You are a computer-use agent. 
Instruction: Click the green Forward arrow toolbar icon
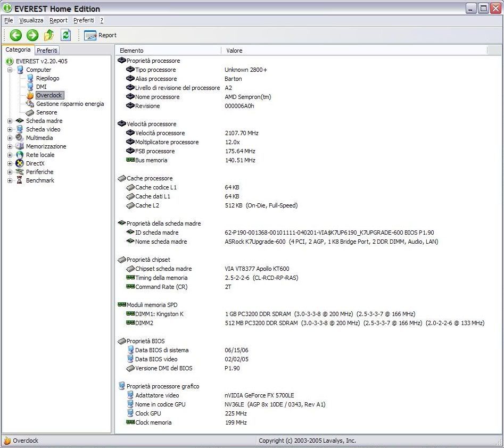pos(32,35)
